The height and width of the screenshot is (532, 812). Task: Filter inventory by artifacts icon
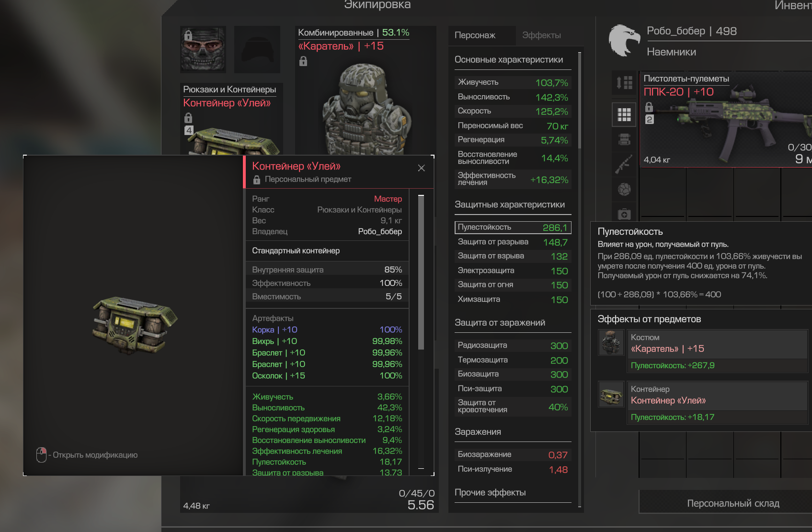point(624,190)
